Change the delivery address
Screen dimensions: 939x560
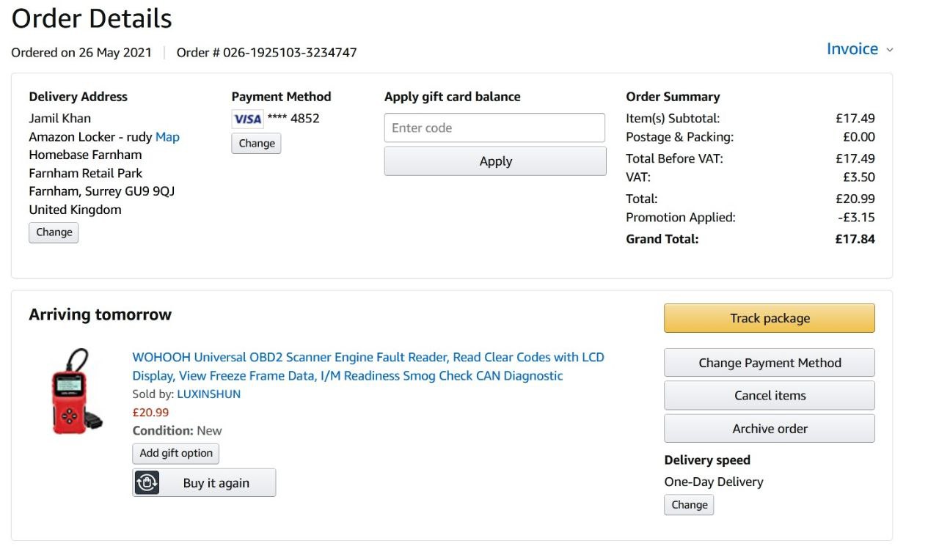point(54,232)
